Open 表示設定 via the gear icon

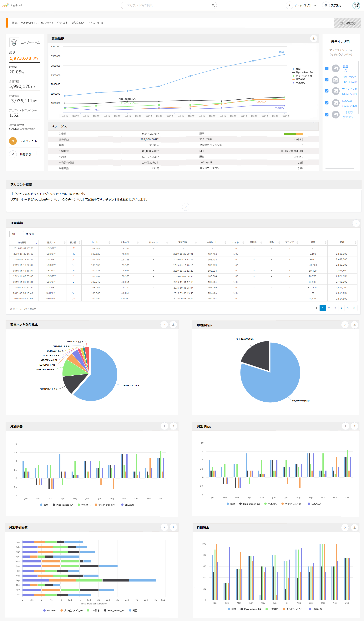(326, 5)
